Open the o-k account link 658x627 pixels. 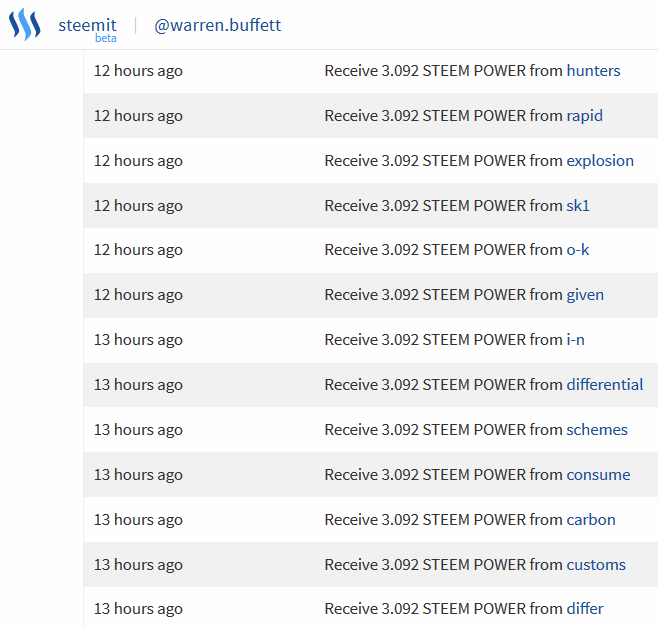(x=578, y=250)
